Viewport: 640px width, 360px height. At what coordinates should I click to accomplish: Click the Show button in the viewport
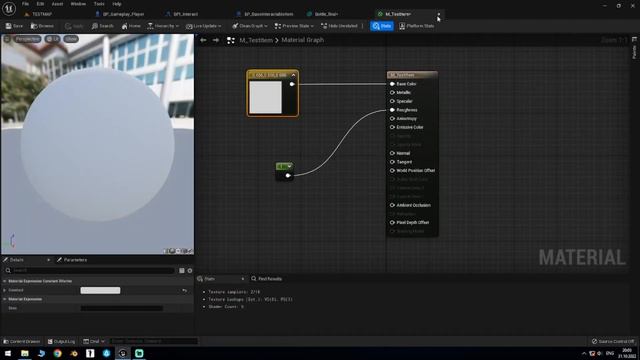coord(71,39)
